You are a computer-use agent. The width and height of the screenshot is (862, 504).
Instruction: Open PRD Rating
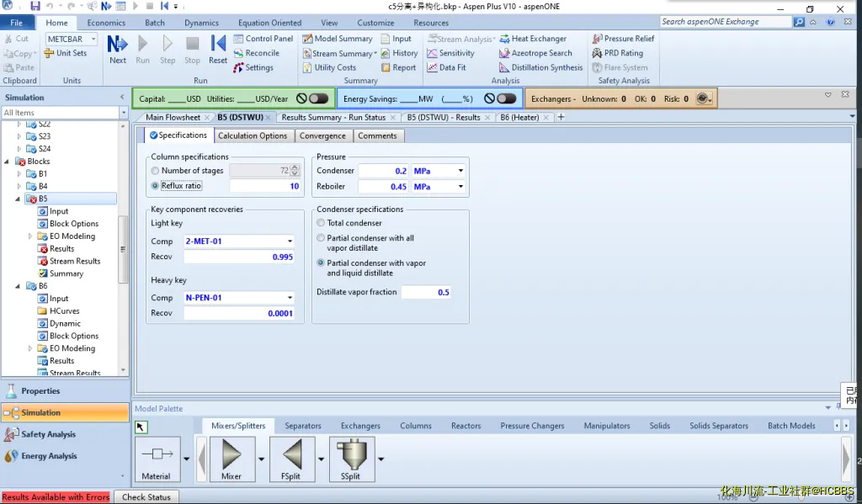click(617, 53)
